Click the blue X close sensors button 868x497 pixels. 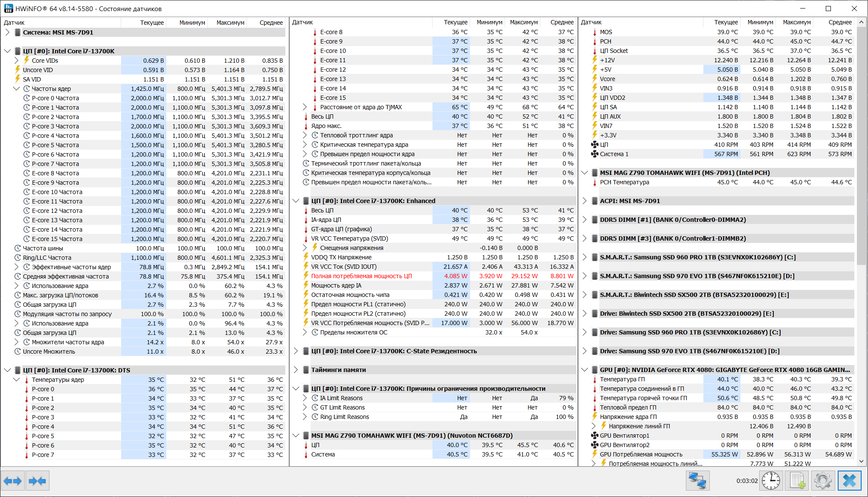pos(849,481)
